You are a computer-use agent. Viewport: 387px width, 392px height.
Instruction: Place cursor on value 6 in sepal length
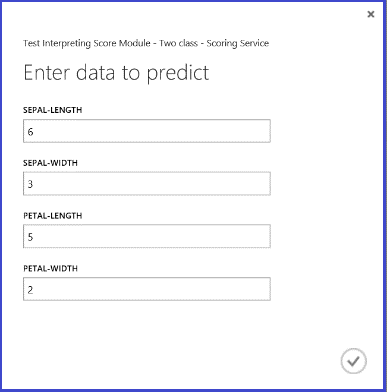tap(30, 132)
